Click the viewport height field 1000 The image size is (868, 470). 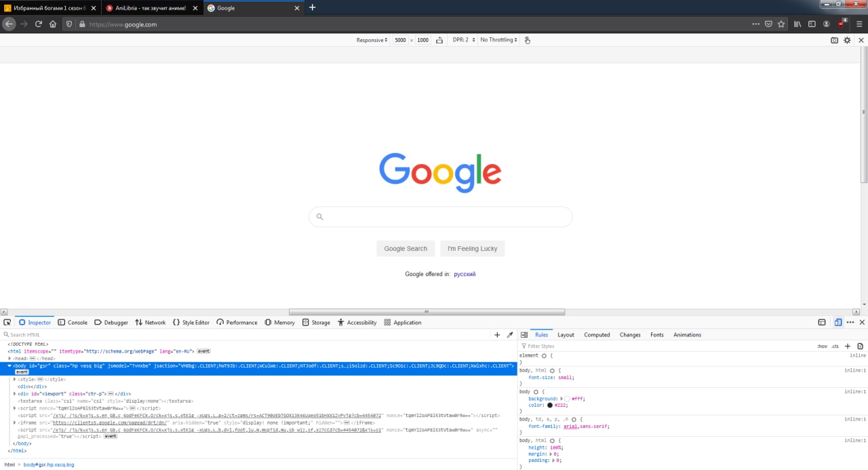coord(423,40)
